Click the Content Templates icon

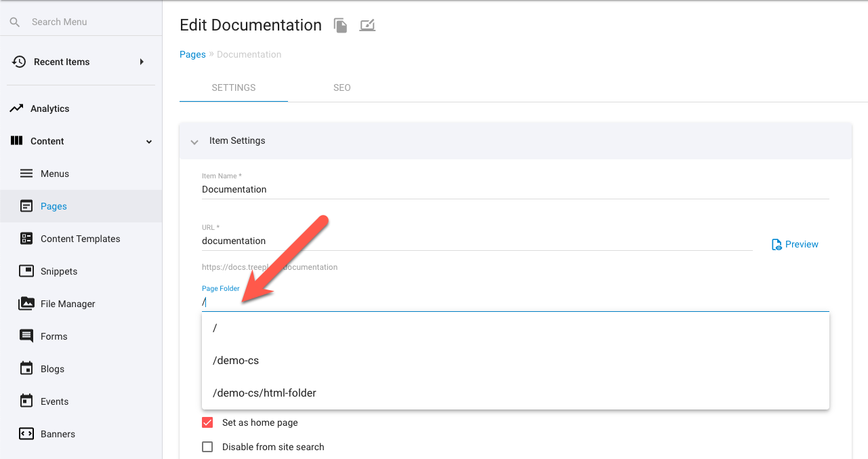[26, 239]
